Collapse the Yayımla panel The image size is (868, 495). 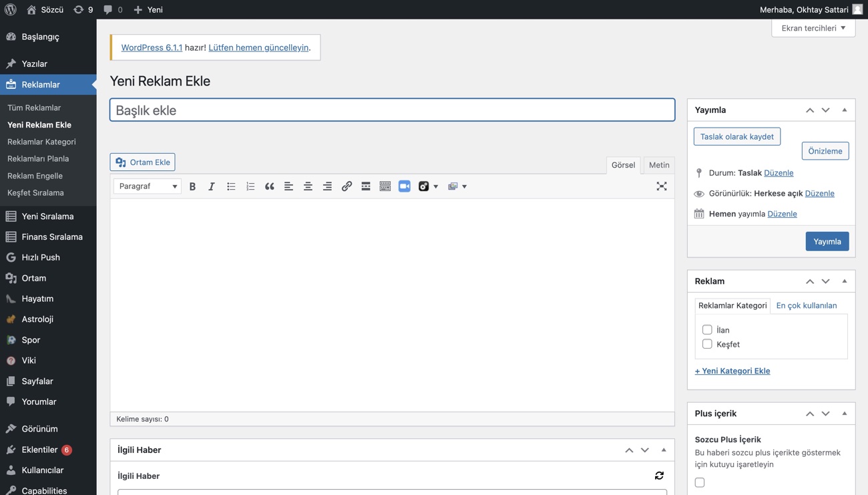[844, 110]
